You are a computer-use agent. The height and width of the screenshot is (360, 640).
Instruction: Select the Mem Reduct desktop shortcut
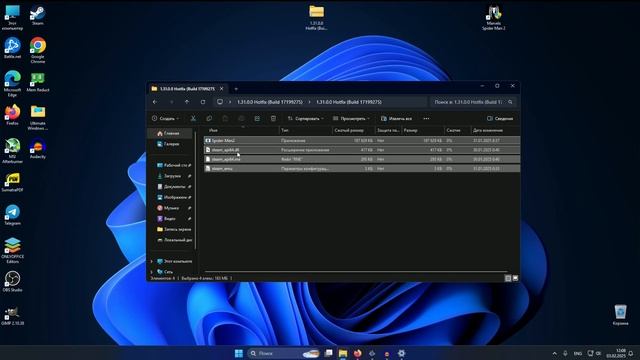38,82
